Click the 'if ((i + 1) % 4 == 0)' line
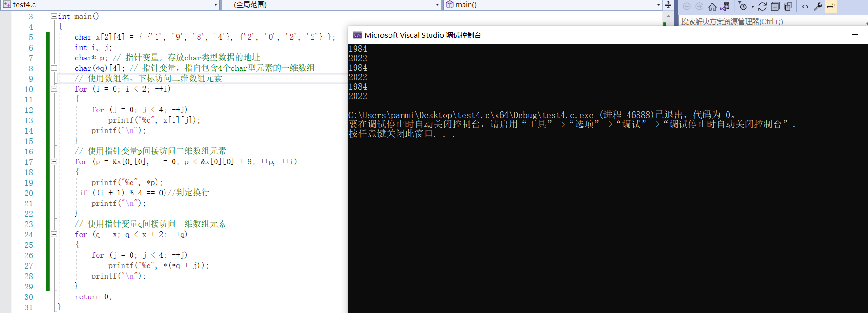 tap(123, 193)
